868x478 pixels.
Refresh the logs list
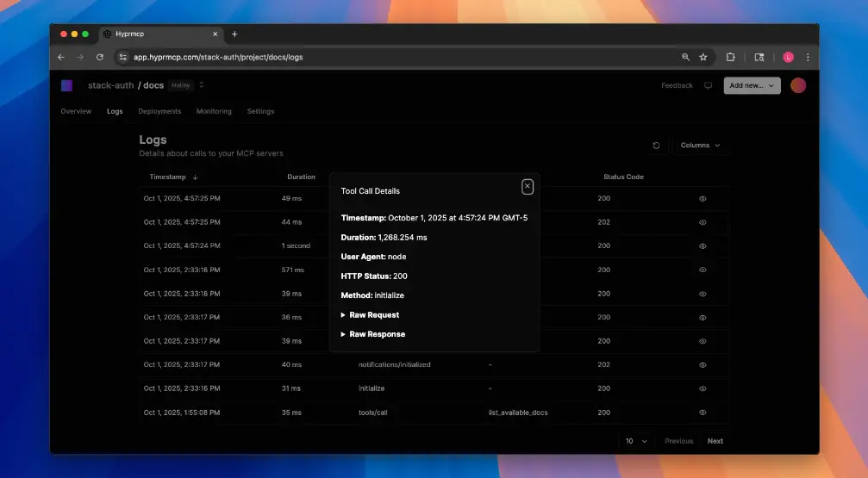(656, 146)
